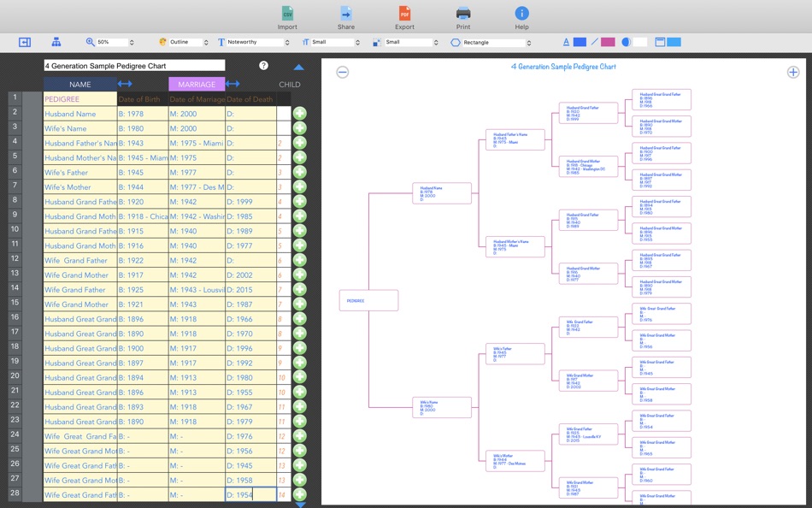The image size is (812, 508).
Task: Select the CHILD column header
Action: coord(290,85)
